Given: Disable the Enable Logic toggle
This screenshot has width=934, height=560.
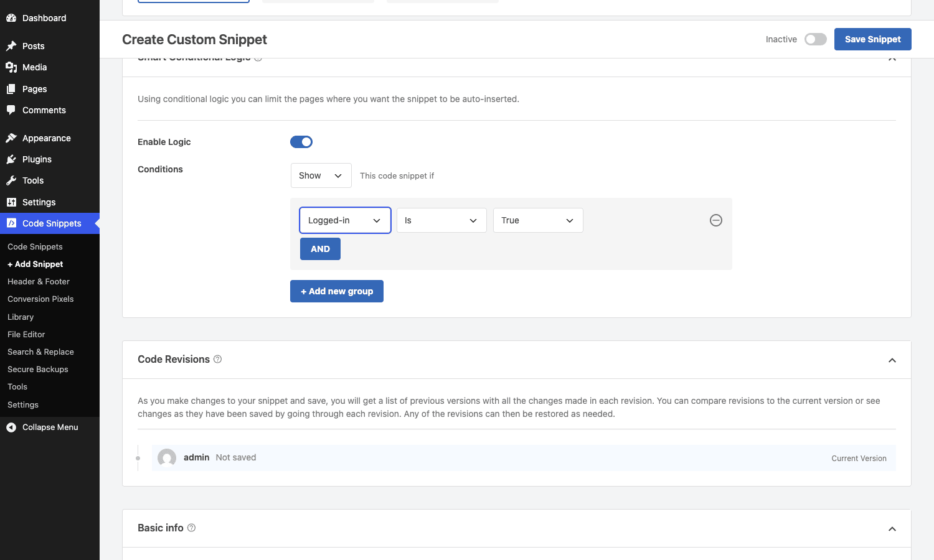Looking at the screenshot, I should pos(301,142).
